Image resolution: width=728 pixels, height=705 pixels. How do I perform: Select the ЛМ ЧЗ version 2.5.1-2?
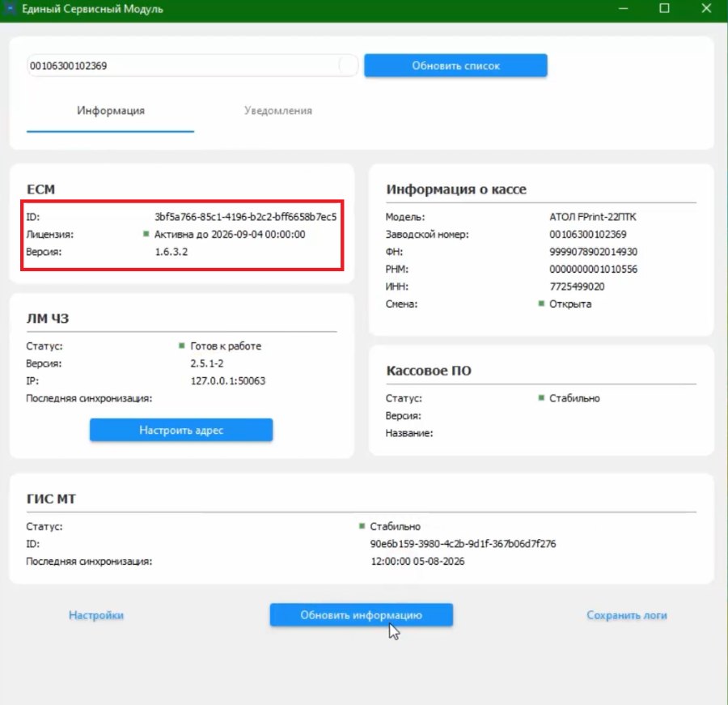206,363
